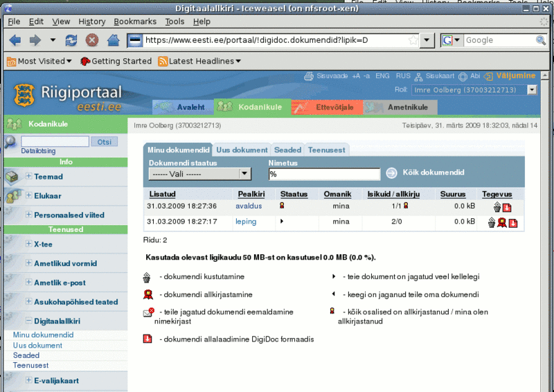Collapse the Digitaalallkiri section

point(28,321)
